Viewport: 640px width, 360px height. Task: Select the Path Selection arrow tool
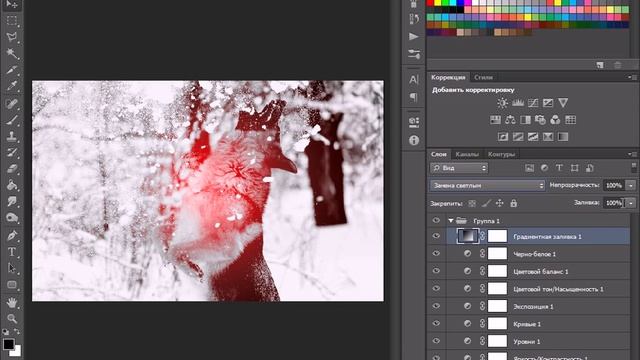coord(12,268)
